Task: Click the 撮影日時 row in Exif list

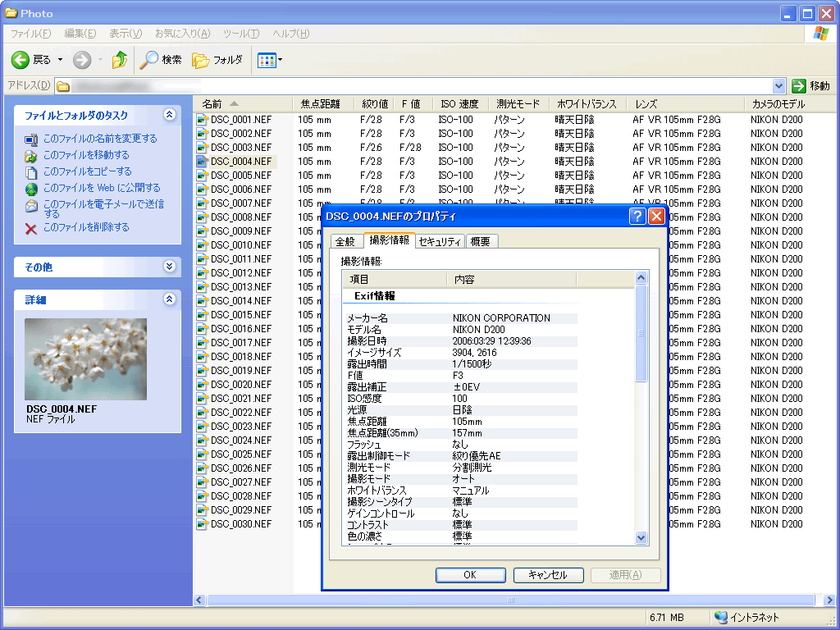Action: 461,340
